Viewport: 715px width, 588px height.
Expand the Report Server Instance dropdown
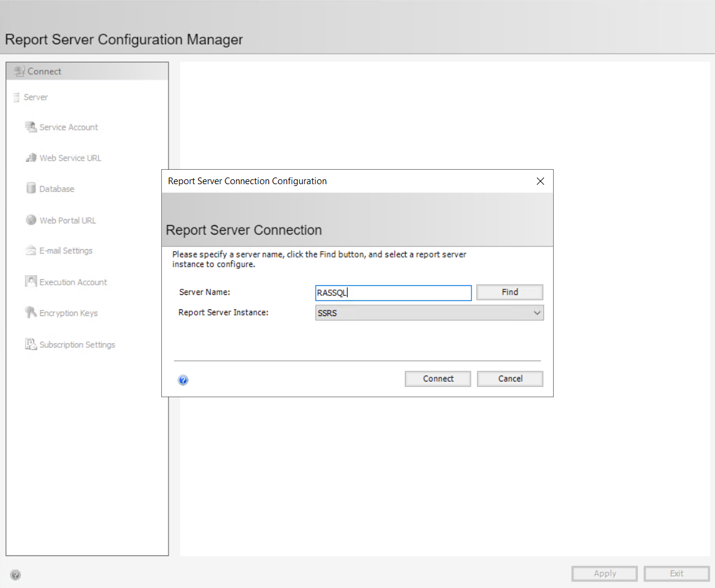(x=536, y=313)
